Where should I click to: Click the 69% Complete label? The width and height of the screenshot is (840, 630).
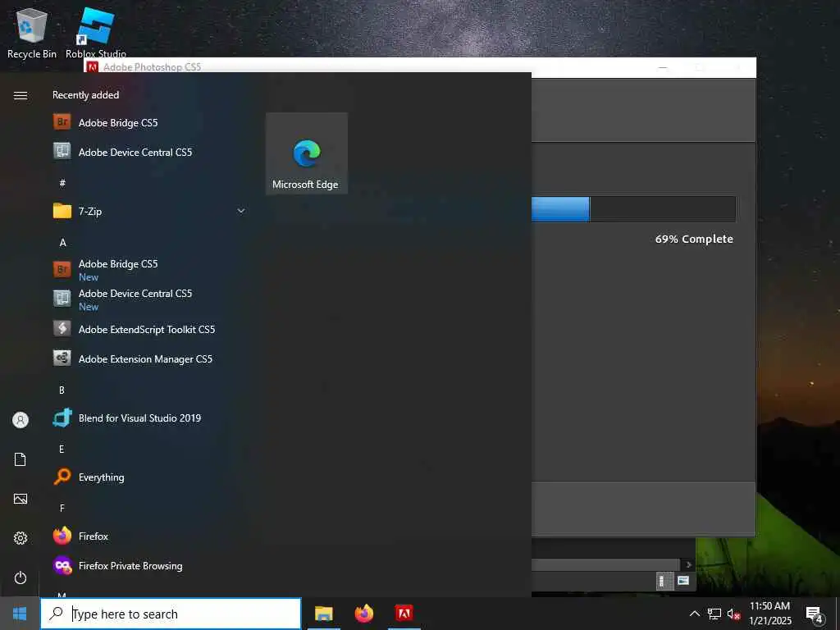pyautogui.click(x=694, y=239)
